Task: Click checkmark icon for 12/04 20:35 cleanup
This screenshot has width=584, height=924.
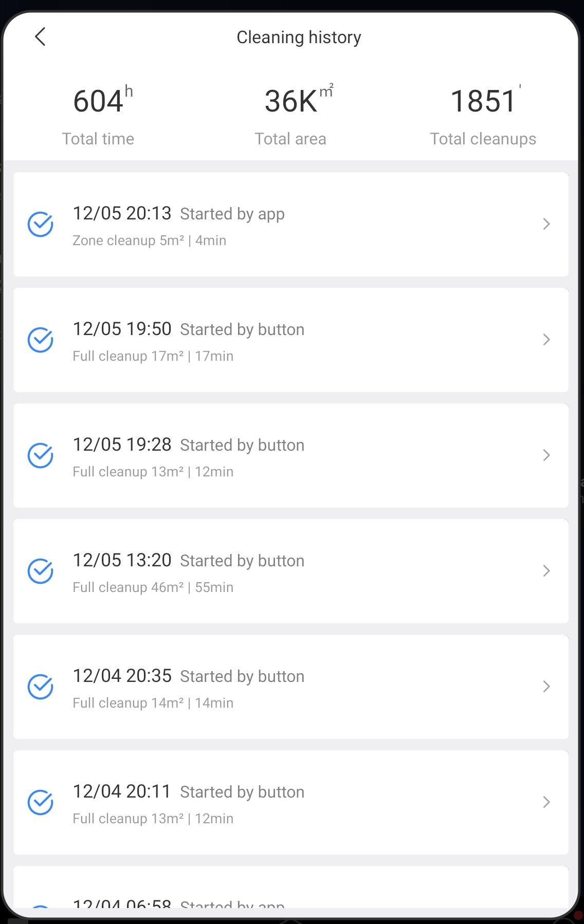Action: click(x=40, y=687)
